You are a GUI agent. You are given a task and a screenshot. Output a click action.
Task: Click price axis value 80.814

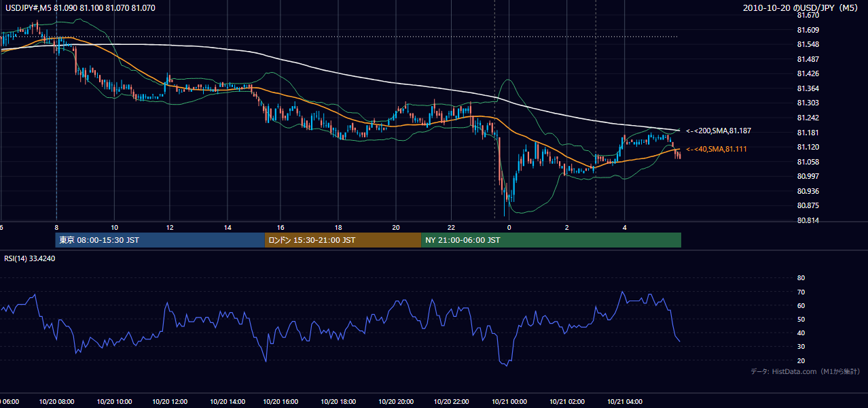pos(808,220)
